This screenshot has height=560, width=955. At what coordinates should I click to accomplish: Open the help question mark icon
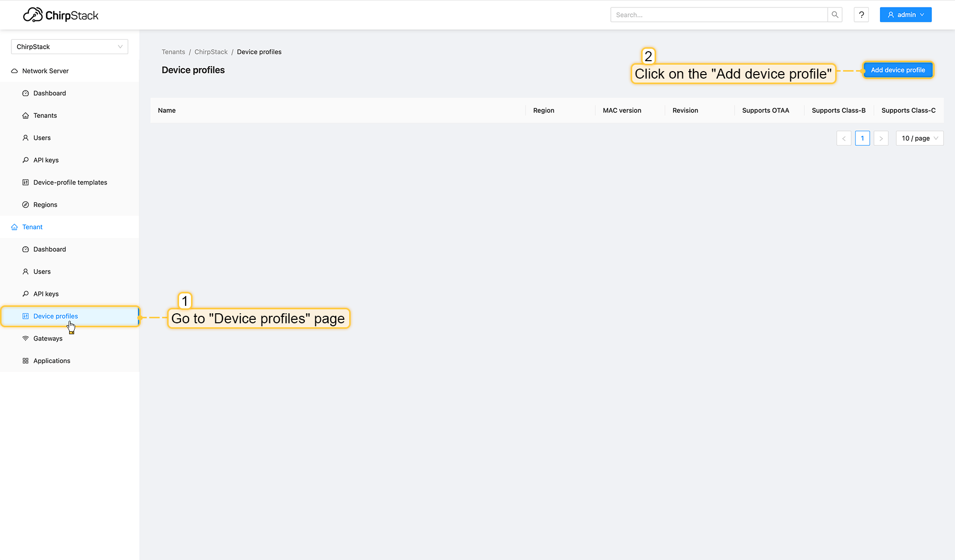coord(861,15)
